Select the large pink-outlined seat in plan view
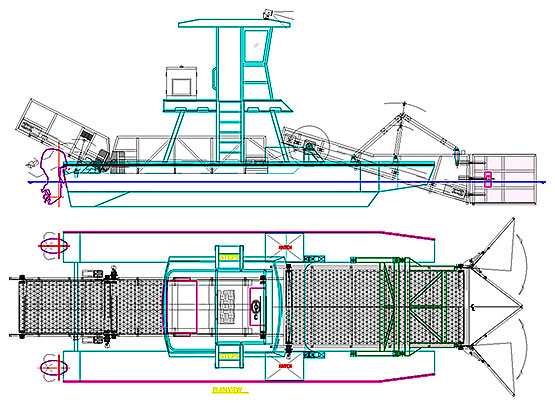This screenshot has width=555, height=406. (x=185, y=307)
